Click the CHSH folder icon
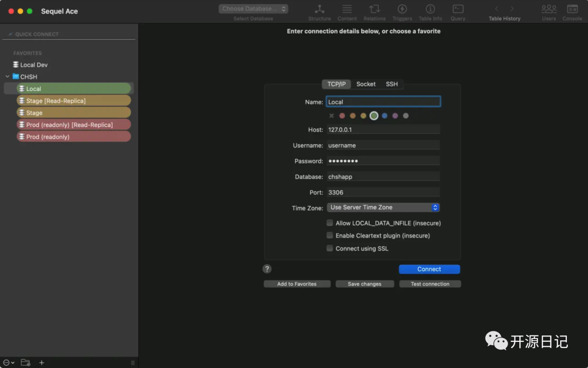Image resolution: width=588 pixels, height=368 pixels. coord(16,77)
